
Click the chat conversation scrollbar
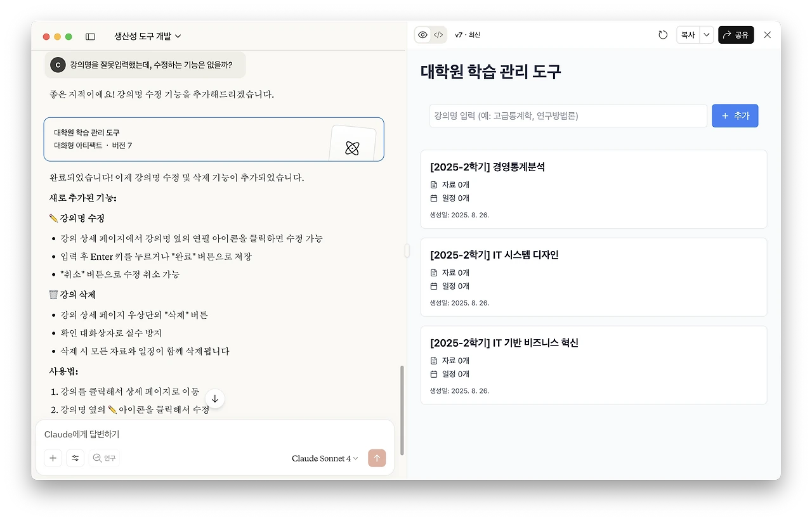click(x=401, y=410)
